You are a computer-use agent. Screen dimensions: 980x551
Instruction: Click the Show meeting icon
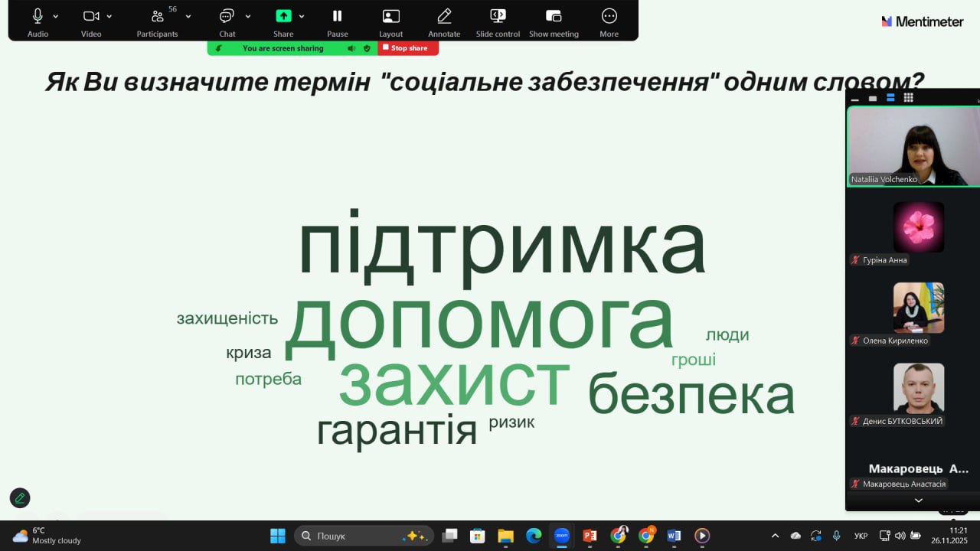(x=554, y=17)
